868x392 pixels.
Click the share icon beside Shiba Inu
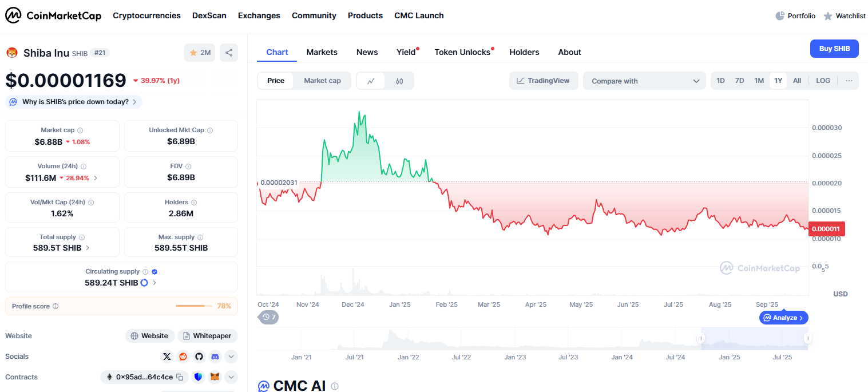click(229, 53)
